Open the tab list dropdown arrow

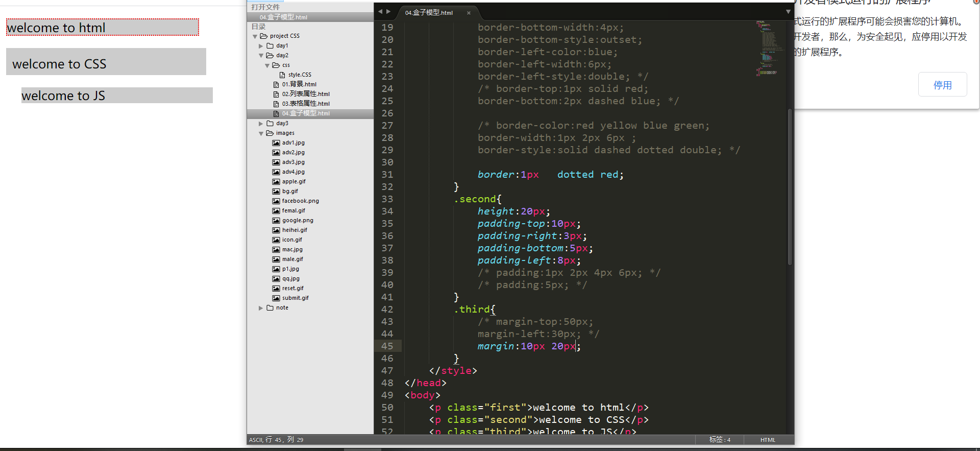coord(788,12)
